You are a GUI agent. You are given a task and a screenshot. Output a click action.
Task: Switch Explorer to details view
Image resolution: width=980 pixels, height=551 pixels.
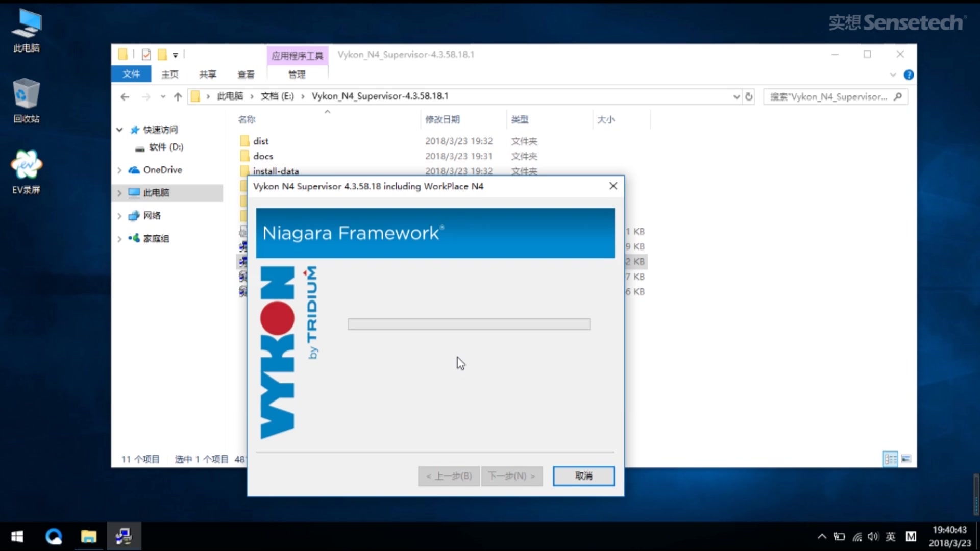(891, 459)
